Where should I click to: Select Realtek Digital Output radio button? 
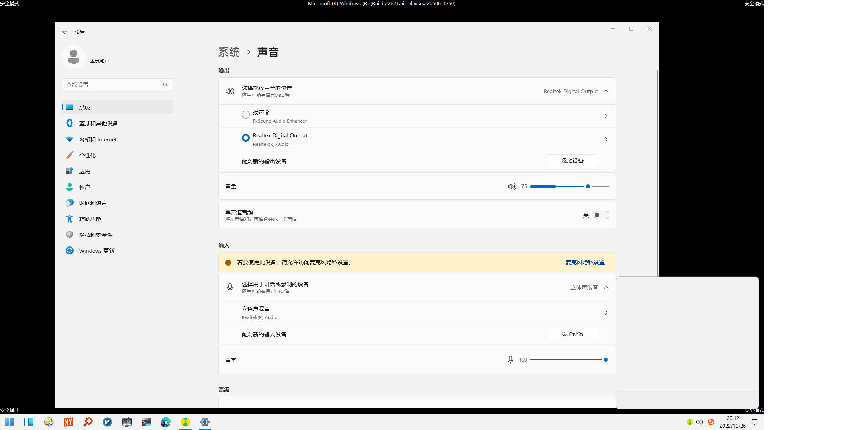coord(246,138)
